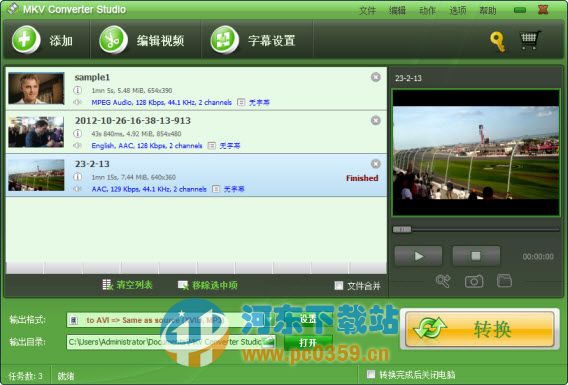This screenshot has height=385, width=568.
Task: Remove sample1 with its X button
Action: (x=376, y=77)
